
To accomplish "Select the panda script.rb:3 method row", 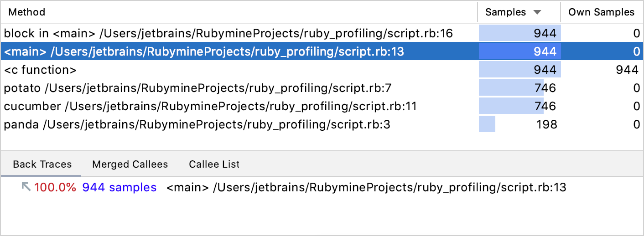I will coord(197,125).
